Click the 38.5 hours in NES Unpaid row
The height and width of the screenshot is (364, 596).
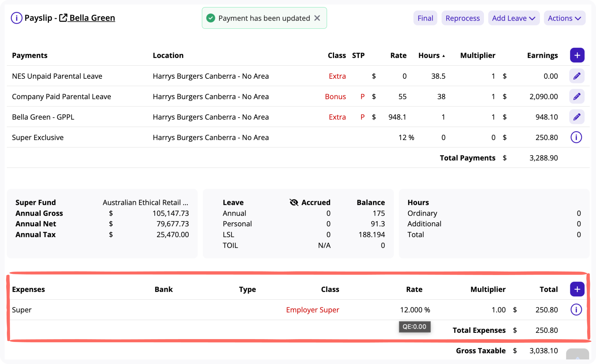(x=438, y=76)
